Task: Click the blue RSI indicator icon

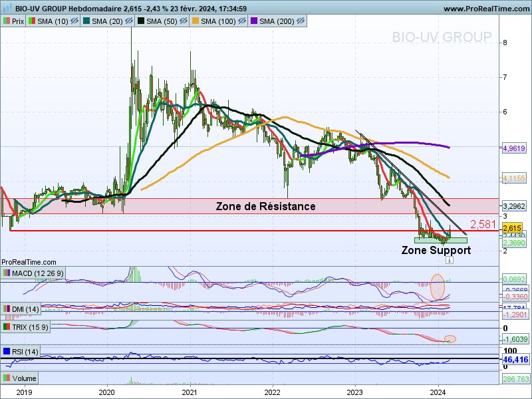Action: click(x=7, y=352)
